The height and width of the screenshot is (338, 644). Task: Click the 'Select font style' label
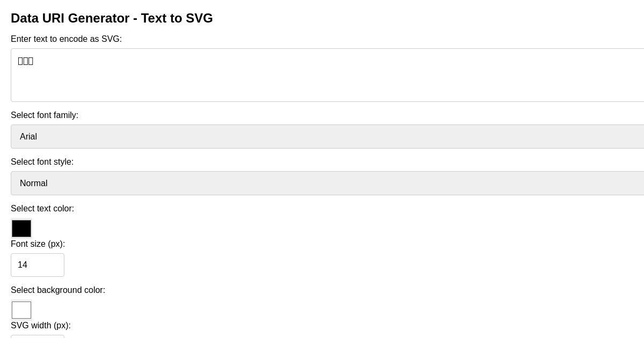point(42,161)
